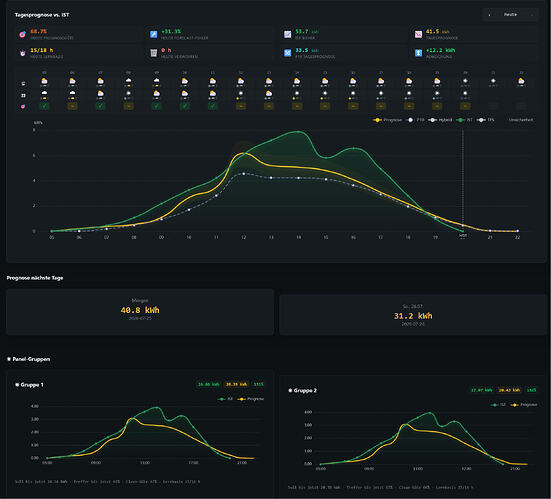The image size is (551, 499).
Task: Click the blue icon beside +31.3%
Action: click(154, 34)
